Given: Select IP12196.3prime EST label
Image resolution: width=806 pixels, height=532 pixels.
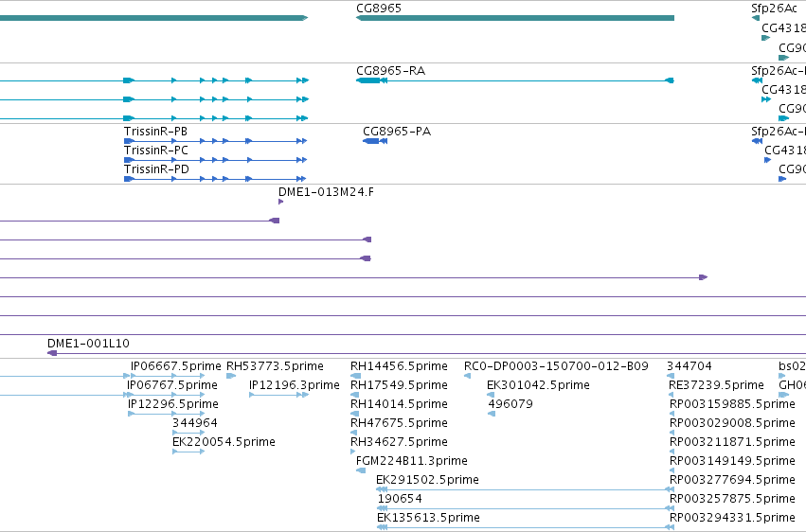Looking at the screenshot, I should click(294, 385).
